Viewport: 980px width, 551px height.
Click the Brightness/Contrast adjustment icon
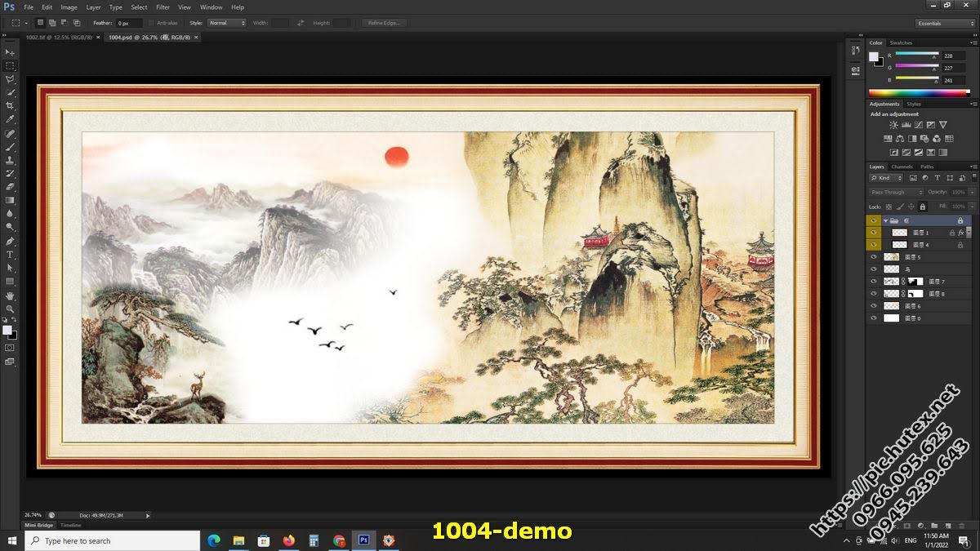(x=893, y=125)
